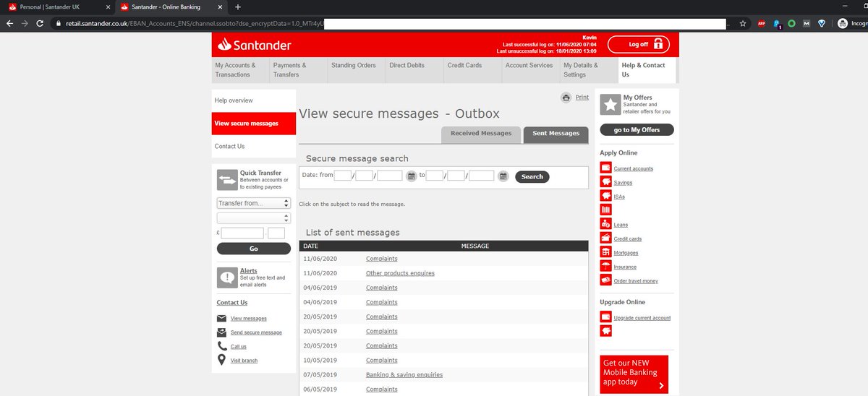The image size is (868, 396).
Task: Open Credit Cards menu
Action: pos(472,69)
